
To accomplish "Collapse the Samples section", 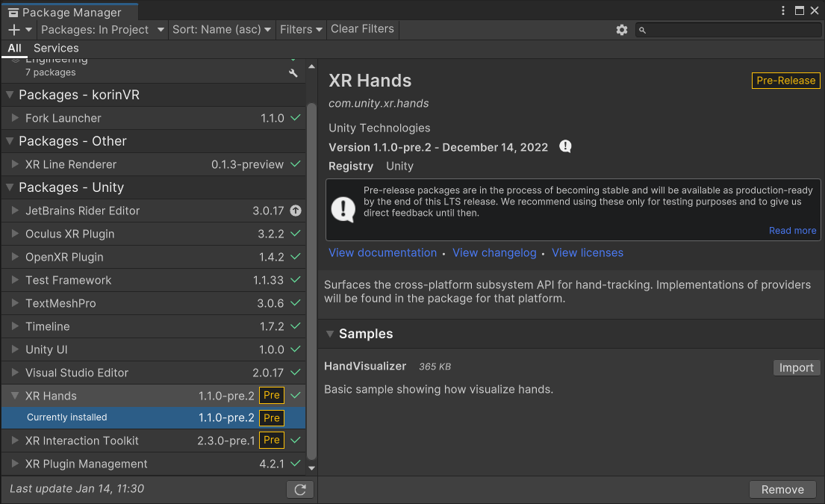I will [x=329, y=334].
